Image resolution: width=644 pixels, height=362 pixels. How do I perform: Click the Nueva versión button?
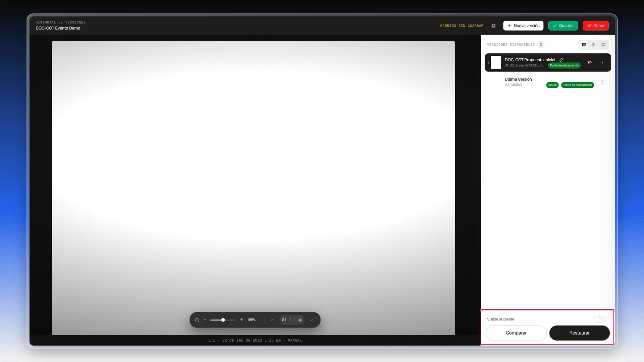[523, 26]
